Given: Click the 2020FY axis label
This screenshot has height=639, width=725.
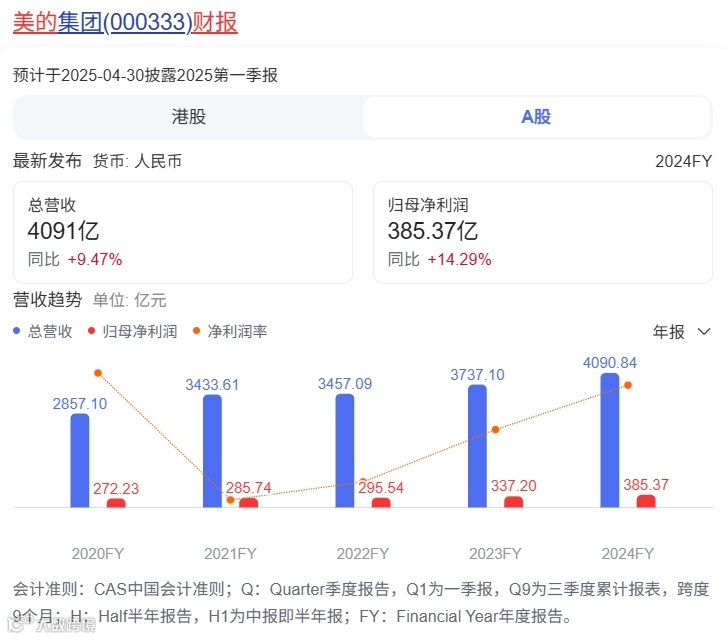Looking at the screenshot, I should [98, 553].
